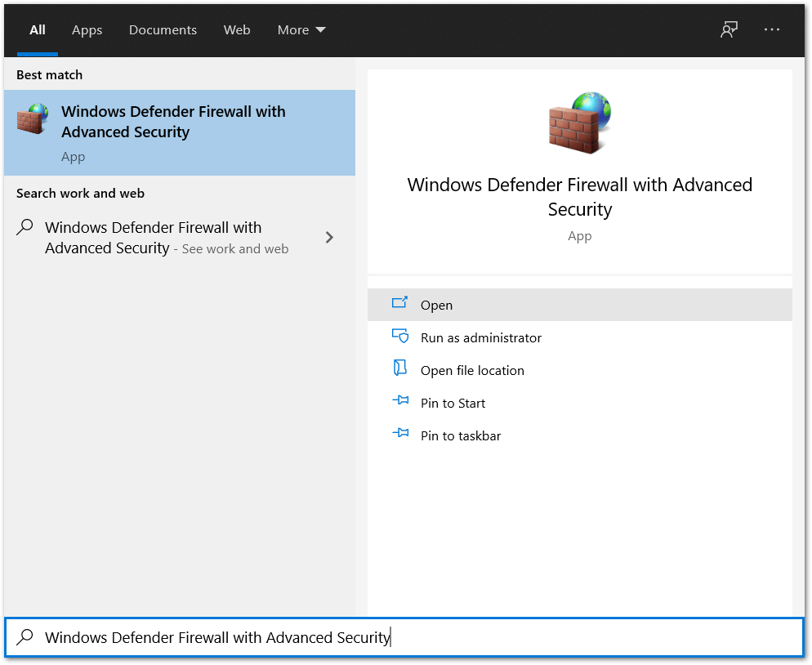
Task: Click the firewall brick icon in best match
Action: pyautogui.click(x=33, y=118)
